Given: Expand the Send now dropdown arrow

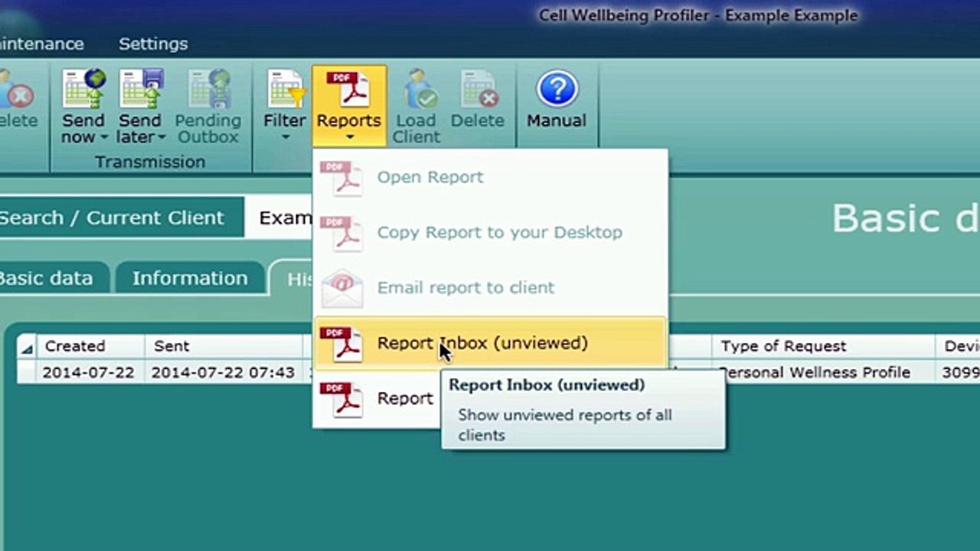Looking at the screenshot, I should click(103, 138).
